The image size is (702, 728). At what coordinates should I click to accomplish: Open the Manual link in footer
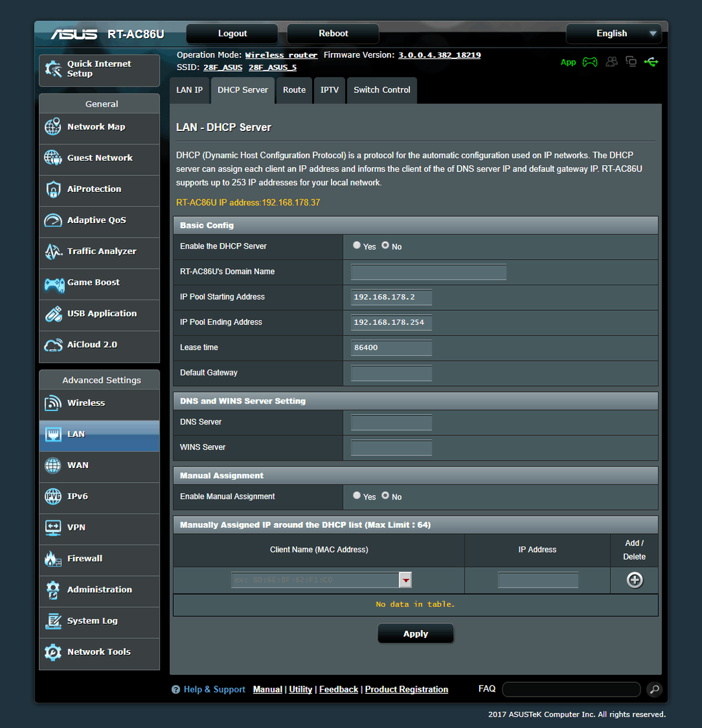[x=268, y=690]
